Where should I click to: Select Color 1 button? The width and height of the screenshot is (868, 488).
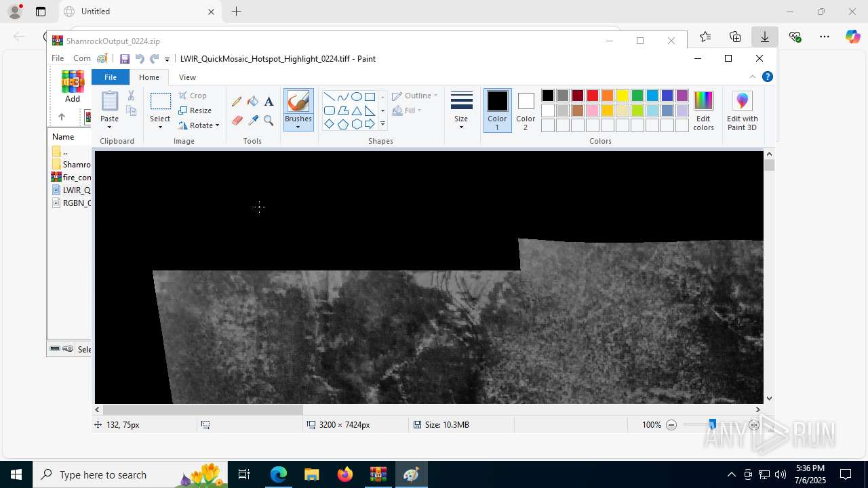[x=497, y=110]
